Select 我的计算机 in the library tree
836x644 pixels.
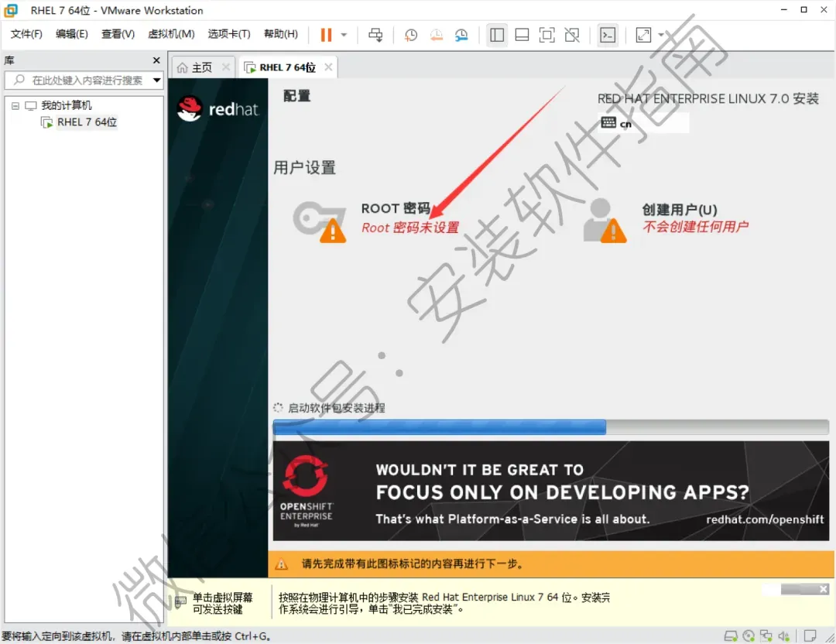tap(66, 105)
